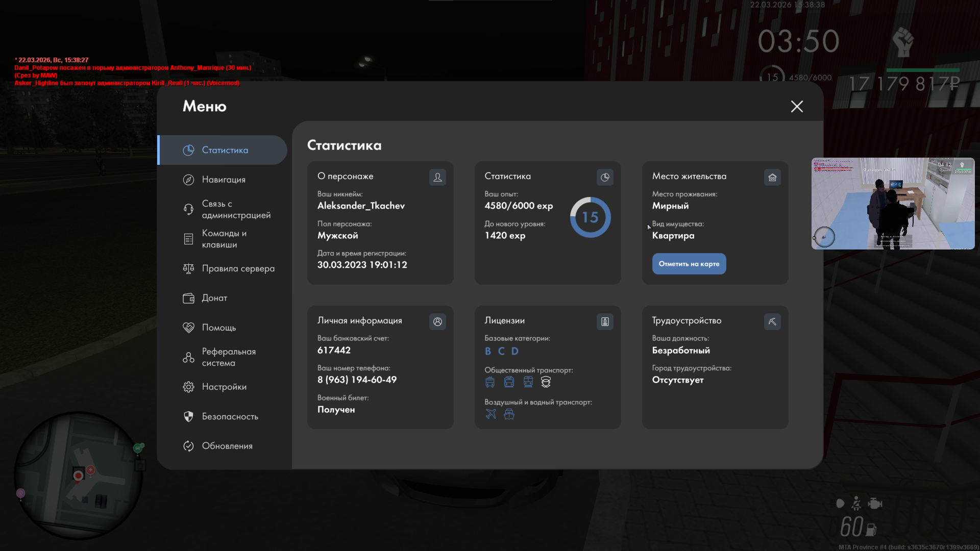Click the house icon in Место жительства card
Screen dimensions: 980x551
pyautogui.click(x=772, y=177)
